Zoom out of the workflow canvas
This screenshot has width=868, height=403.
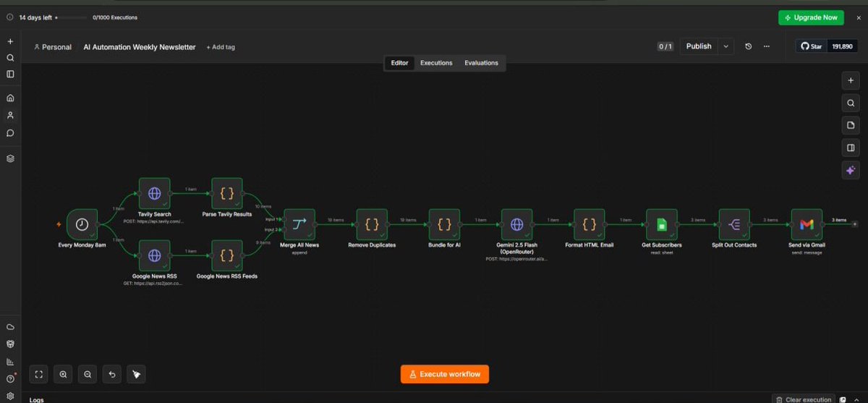point(88,374)
